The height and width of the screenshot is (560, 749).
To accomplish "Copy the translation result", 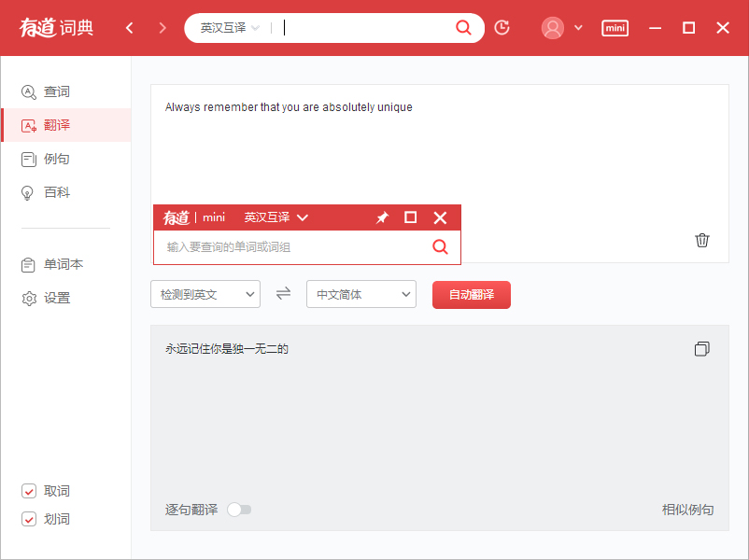I will coord(701,349).
